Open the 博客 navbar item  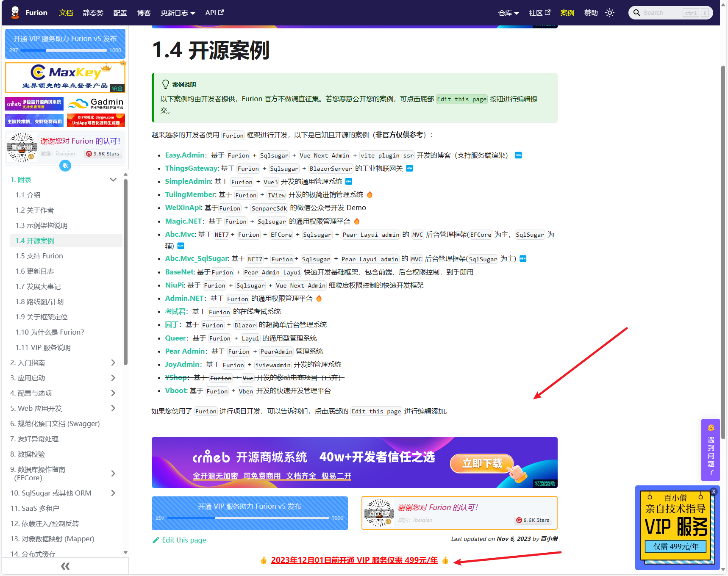click(x=144, y=13)
